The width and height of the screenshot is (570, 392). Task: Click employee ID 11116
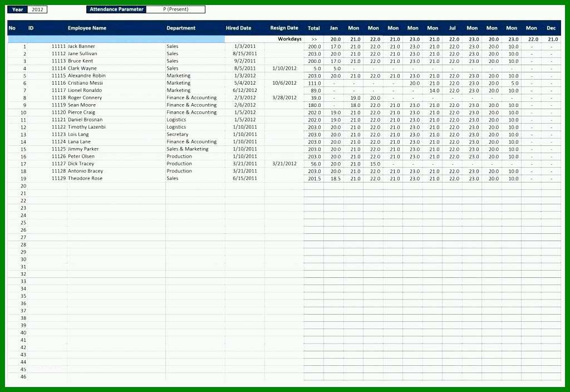[x=58, y=83]
